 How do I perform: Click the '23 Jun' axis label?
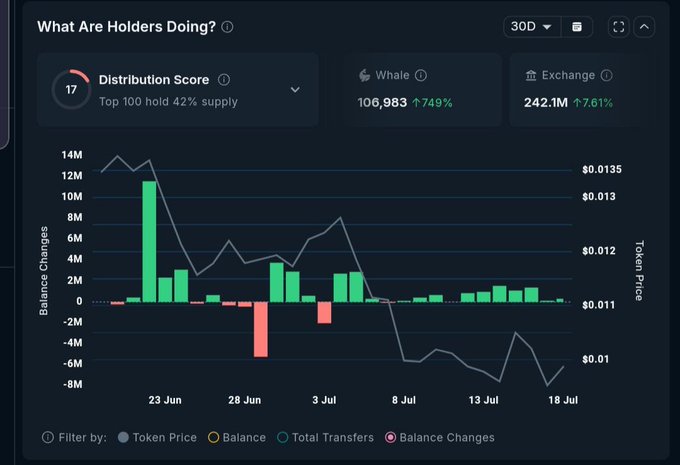pos(165,400)
